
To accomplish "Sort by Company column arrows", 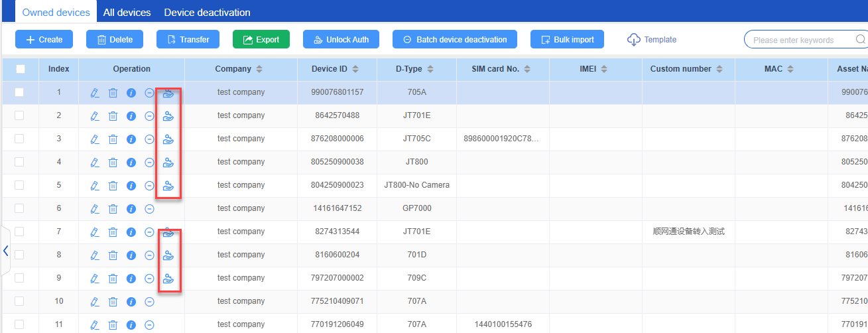I will tap(259, 69).
